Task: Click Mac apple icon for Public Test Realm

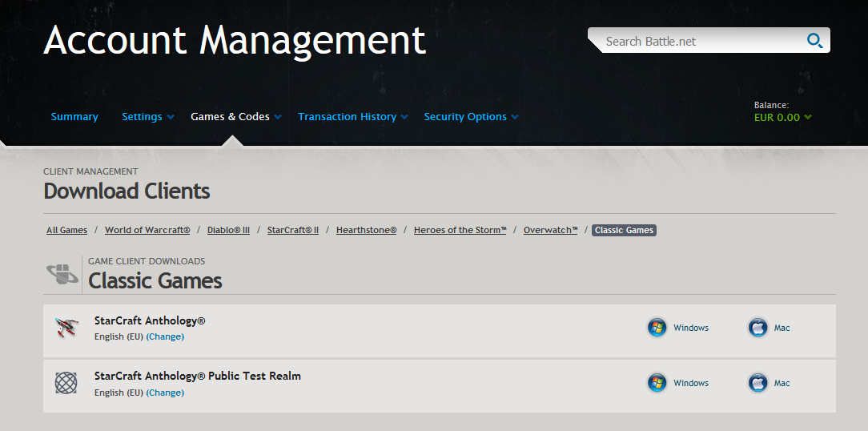Action: [x=757, y=383]
